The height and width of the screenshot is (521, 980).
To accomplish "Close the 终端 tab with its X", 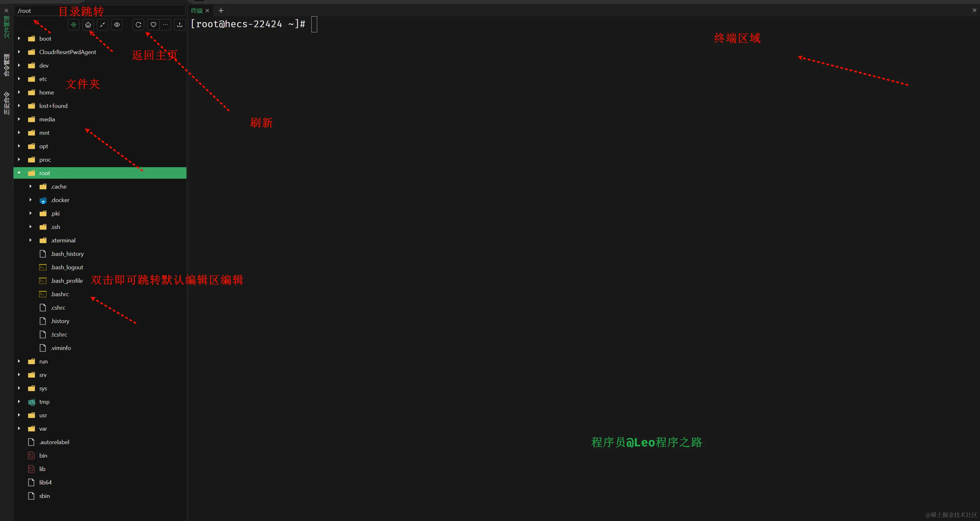I will click(x=207, y=11).
